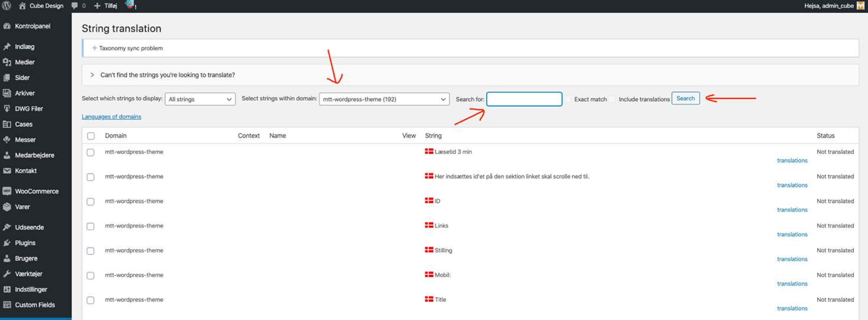
Task: Open the Languages of domains link
Action: coord(112,117)
